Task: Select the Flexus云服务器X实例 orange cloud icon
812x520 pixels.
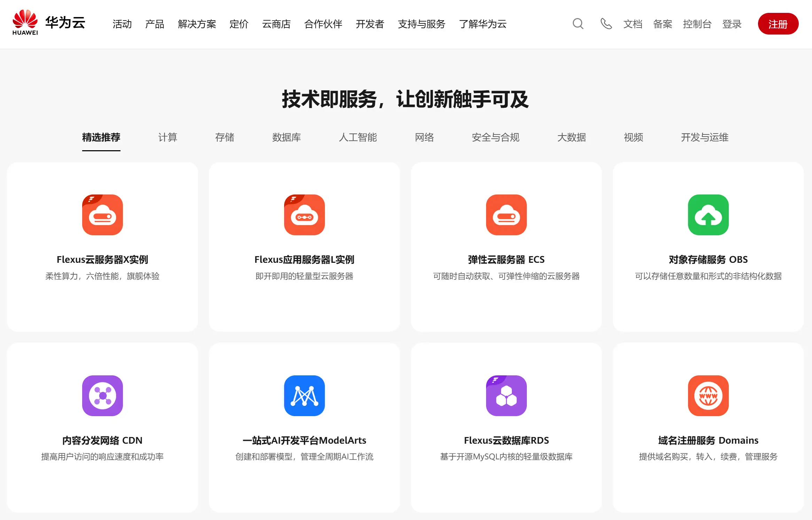Action: pos(102,215)
